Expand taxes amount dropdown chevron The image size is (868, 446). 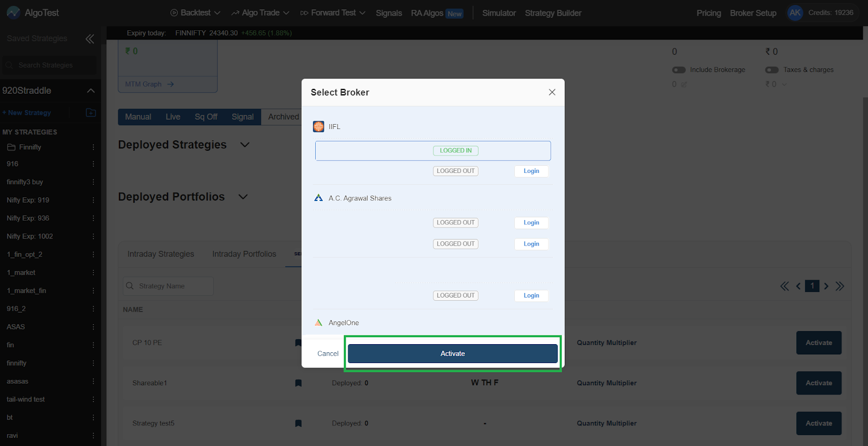[784, 85]
